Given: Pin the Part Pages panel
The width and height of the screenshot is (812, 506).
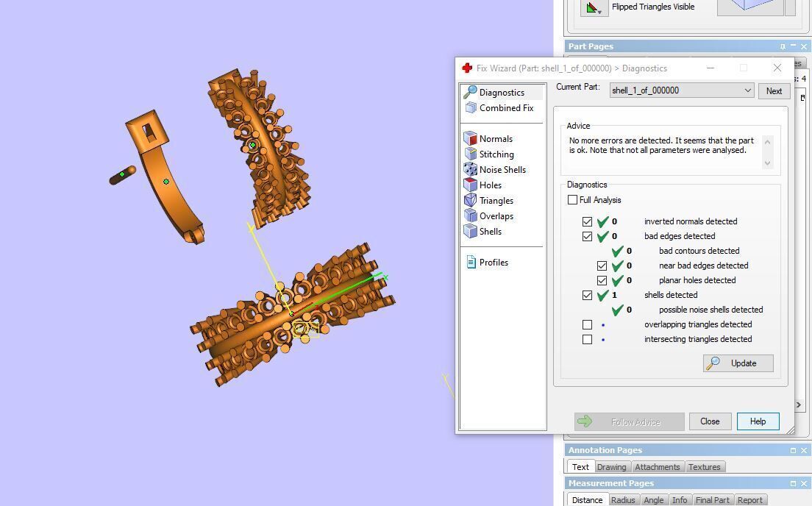Looking at the screenshot, I should pos(783,46).
